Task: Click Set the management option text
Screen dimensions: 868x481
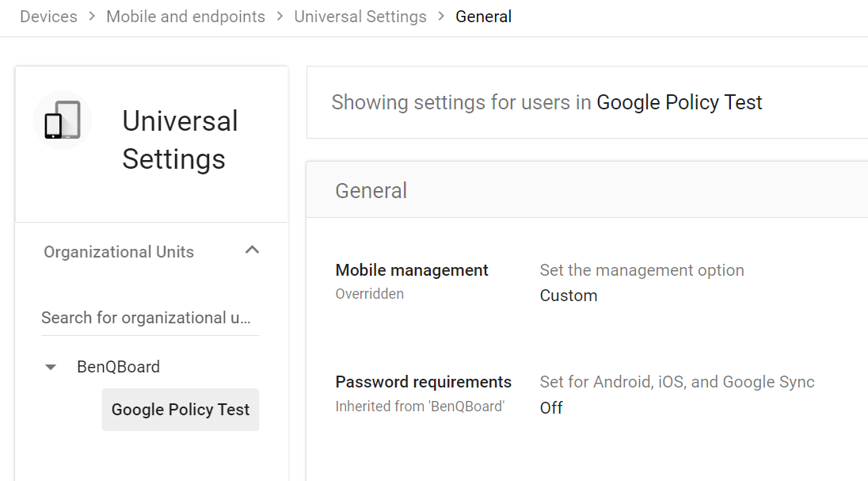Action: [x=641, y=270]
